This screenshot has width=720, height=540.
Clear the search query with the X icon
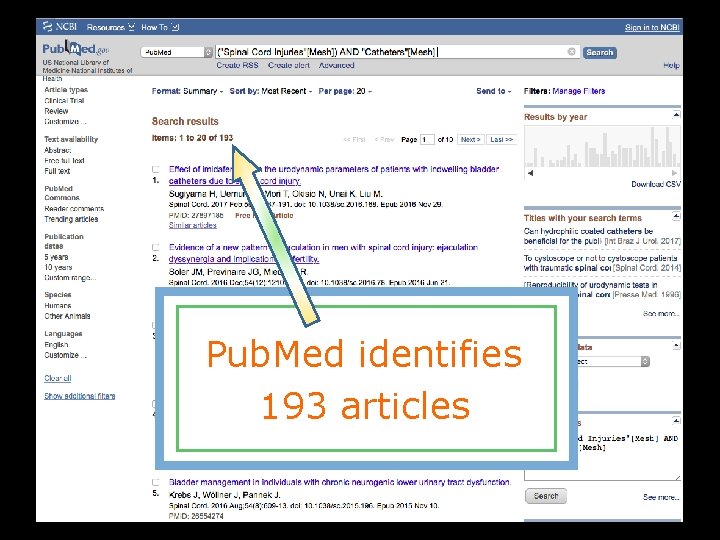(572, 51)
